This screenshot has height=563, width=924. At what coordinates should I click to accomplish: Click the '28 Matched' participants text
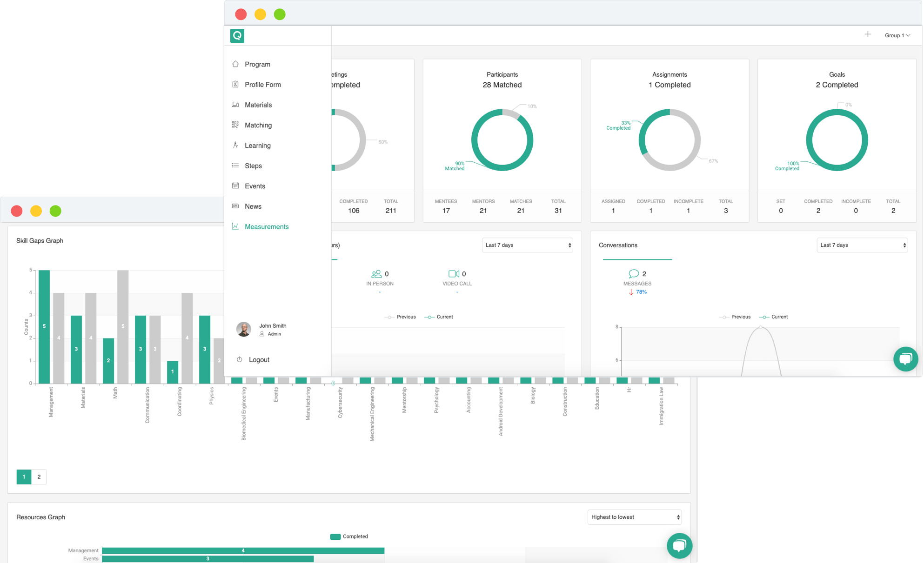(x=502, y=85)
